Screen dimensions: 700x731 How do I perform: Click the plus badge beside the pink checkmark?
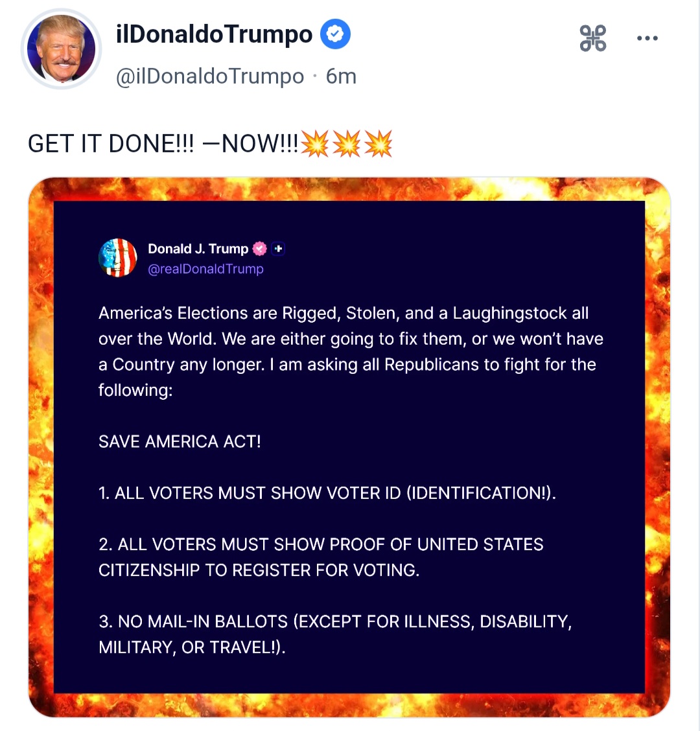click(279, 249)
